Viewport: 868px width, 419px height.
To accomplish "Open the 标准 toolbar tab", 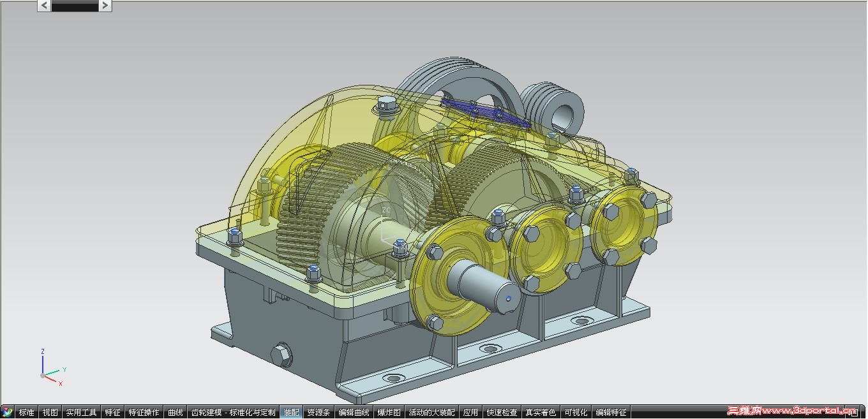I will [27, 413].
